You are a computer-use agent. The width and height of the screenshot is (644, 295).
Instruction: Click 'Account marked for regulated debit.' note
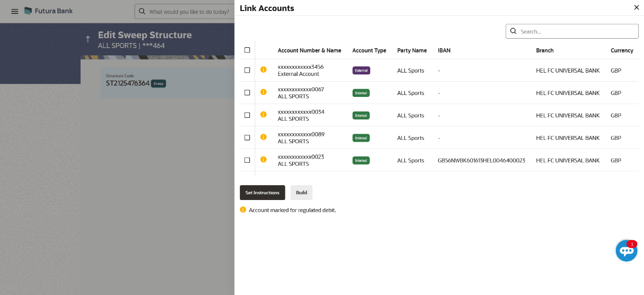tap(292, 210)
